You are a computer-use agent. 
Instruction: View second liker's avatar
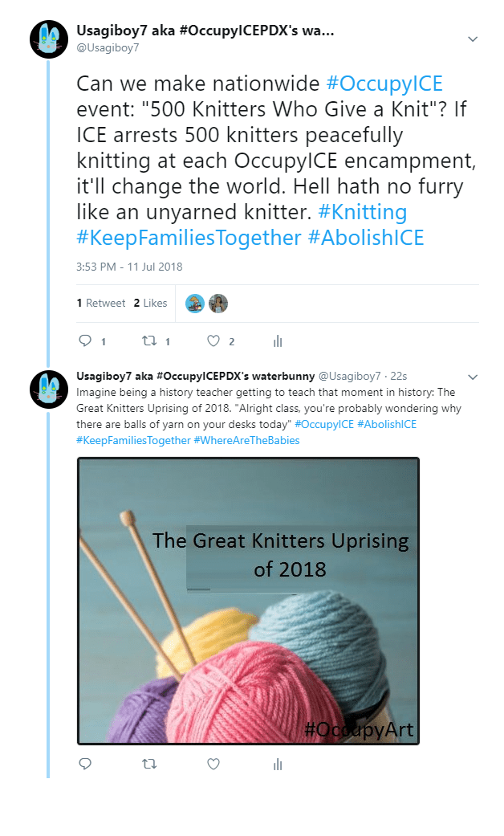(x=218, y=303)
